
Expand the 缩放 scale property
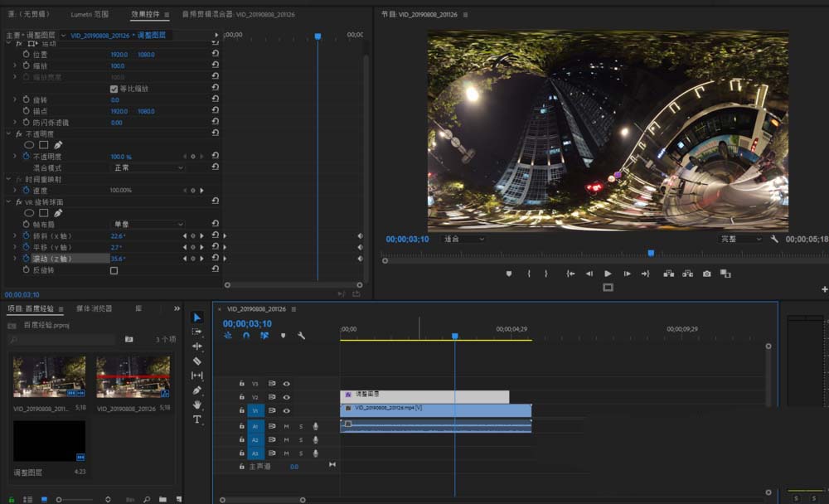click(14, 65)
